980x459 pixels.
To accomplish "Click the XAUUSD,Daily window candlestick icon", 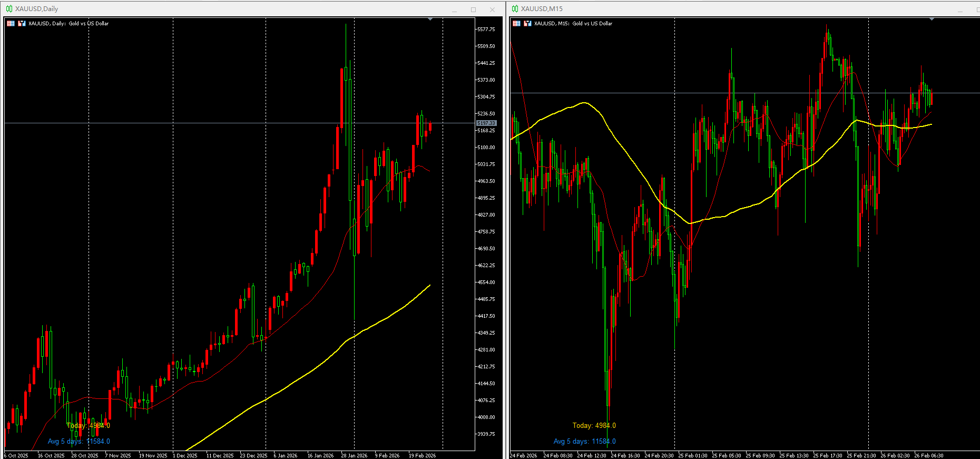I will pos(9,9).
